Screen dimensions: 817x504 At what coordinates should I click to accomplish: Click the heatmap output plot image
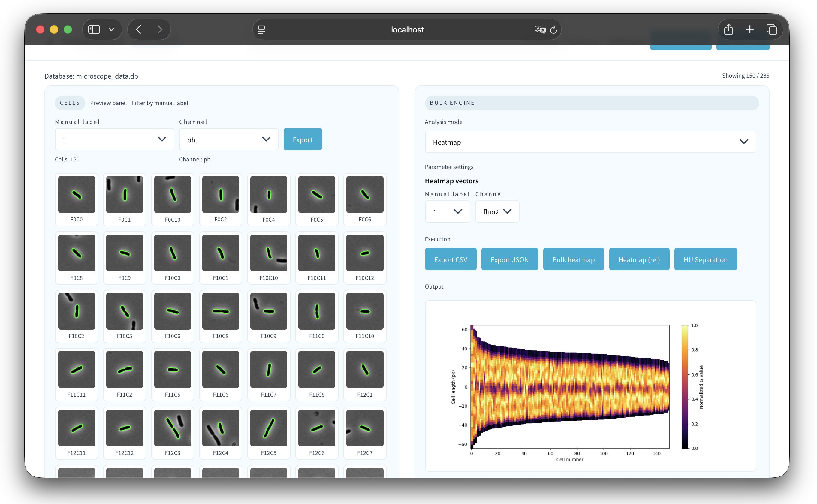[x=590, y=386]
